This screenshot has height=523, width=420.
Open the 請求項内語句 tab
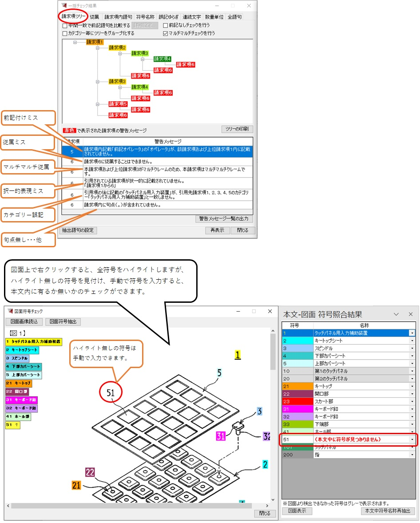coord(118,17)
